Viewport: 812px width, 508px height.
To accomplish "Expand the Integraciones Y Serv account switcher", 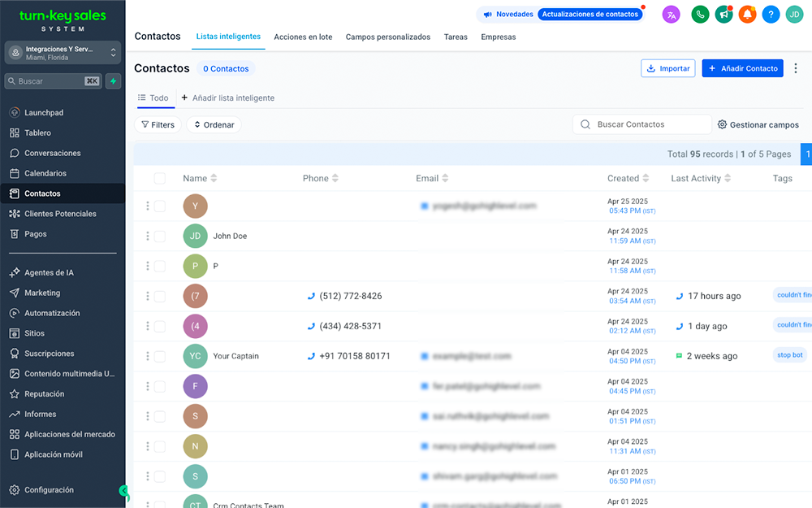I will 63,52.
